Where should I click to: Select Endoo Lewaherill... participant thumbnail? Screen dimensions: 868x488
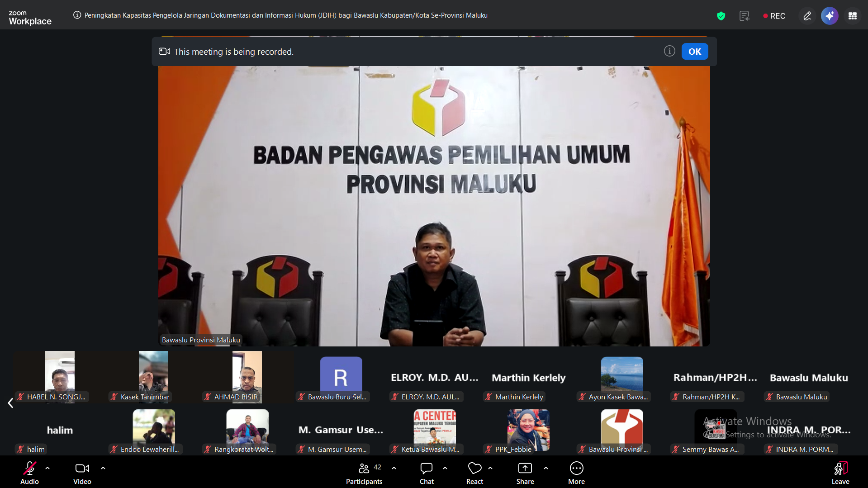153,429
